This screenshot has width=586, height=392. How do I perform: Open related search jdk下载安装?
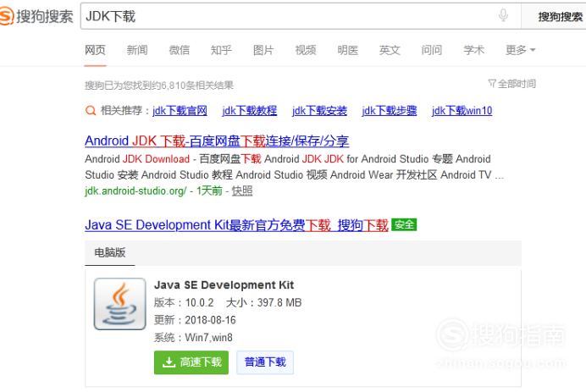(319, 111)
